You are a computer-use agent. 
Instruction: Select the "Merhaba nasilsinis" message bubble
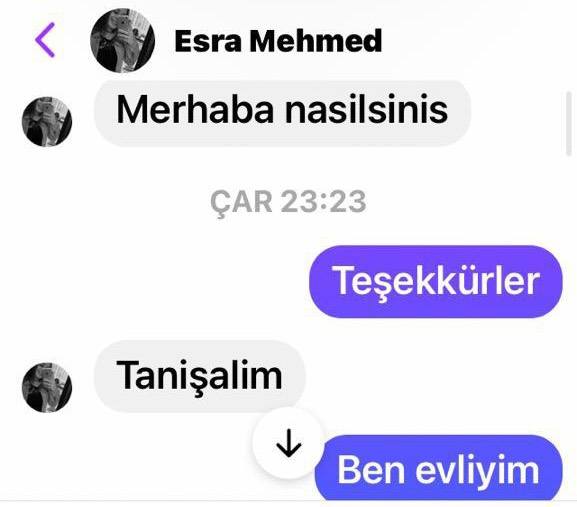(x=282, y=111)
